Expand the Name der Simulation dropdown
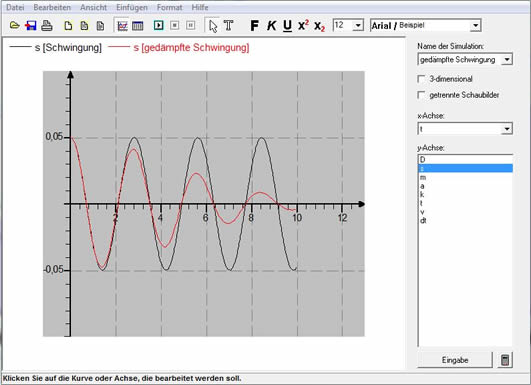Image resolution: width=531 pixels, height=385 pixels. 507,60
